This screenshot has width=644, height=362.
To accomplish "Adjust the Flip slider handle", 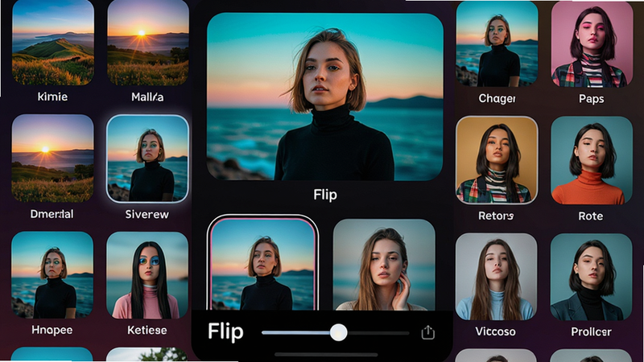I will [338, 332].
